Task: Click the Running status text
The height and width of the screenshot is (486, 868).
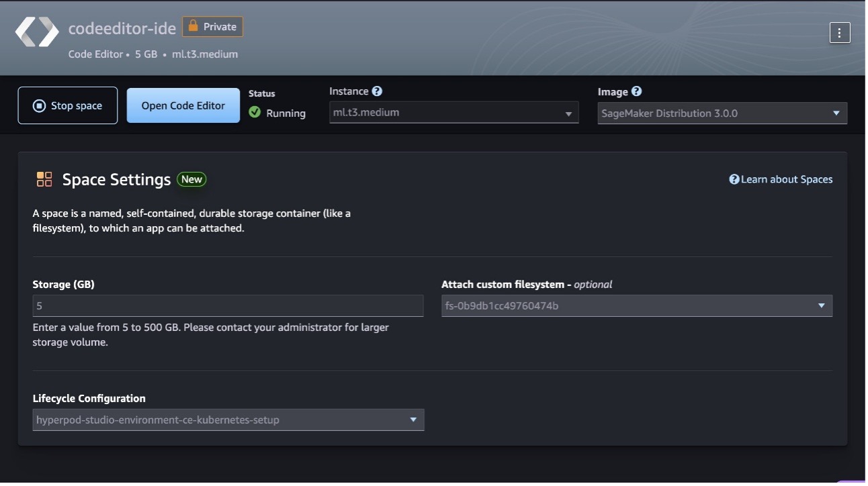Action: 286,113
